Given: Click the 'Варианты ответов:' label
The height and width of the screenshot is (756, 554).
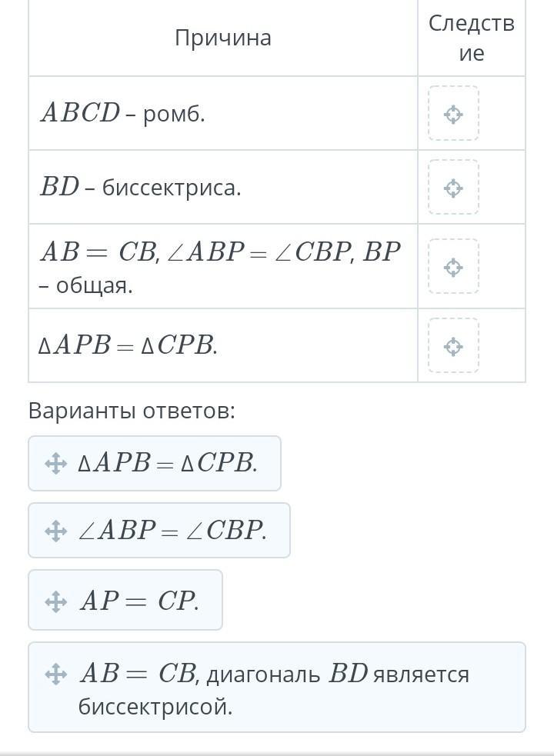Looking at the screenshot, I should (x=132, y=411).
